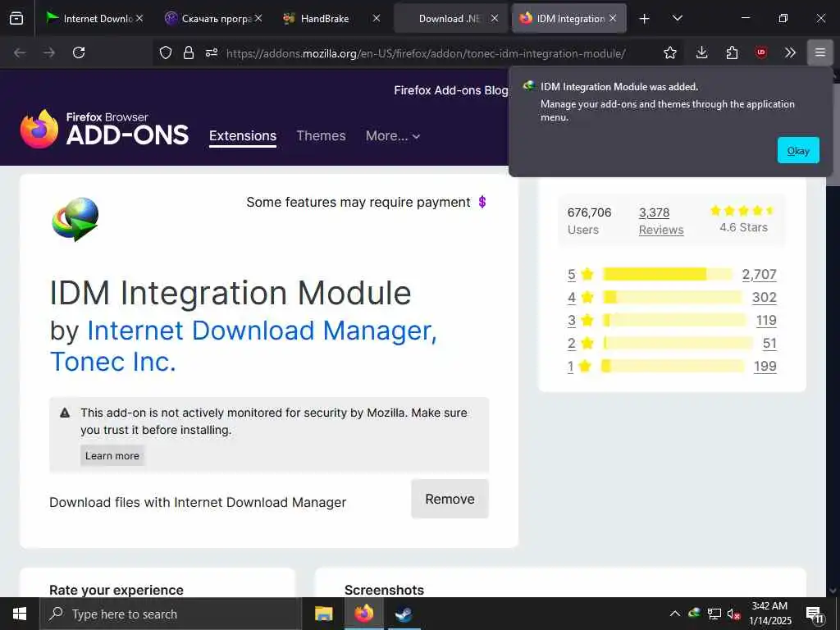Click the Firefox Browser ADD-ONS logo

click(x=104, y=129)
